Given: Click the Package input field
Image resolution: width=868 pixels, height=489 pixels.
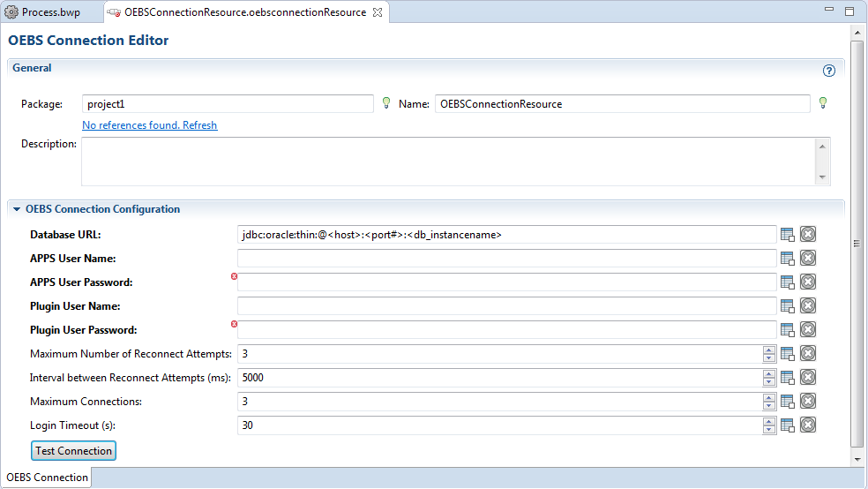Looking at the screenshot, I should pyautogui.click(x=228, y=104).
